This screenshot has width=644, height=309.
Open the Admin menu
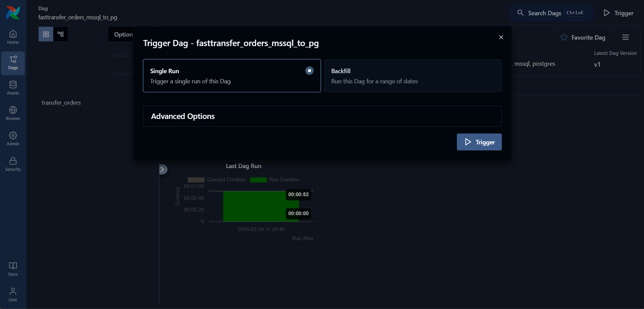point(13,139)
